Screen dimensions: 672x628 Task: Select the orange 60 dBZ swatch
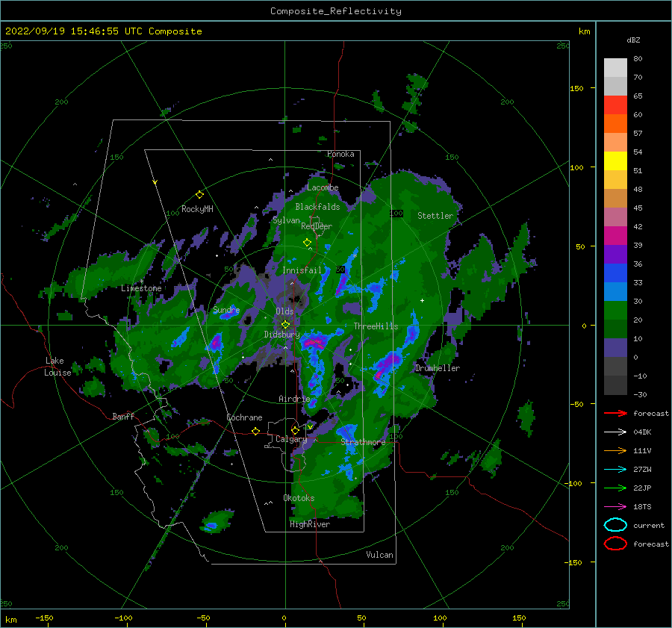click(615, 124)
